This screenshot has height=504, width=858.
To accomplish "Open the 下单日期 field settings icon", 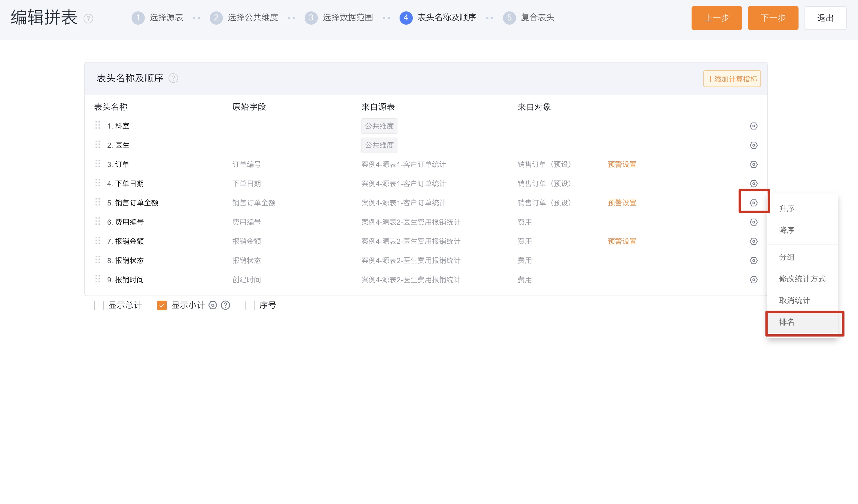I will click(x=753, y=184).
